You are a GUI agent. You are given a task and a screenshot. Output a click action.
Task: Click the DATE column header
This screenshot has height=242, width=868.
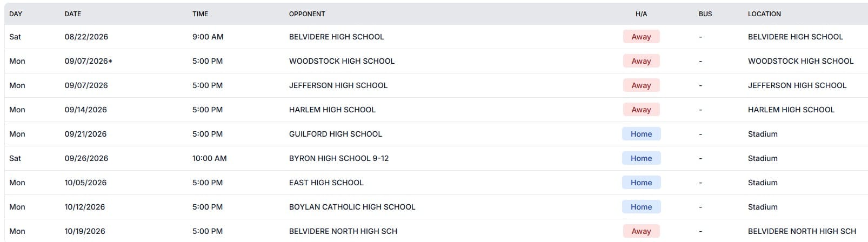[73, 14]
